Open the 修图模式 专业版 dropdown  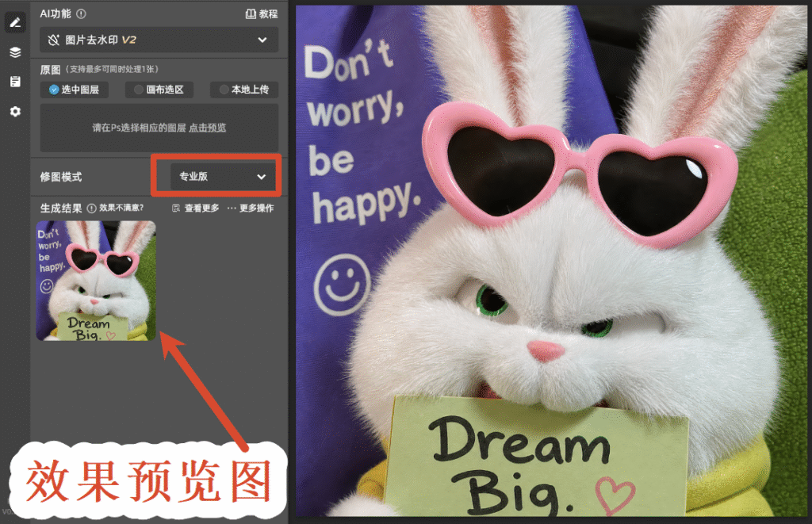pos(222,177)
